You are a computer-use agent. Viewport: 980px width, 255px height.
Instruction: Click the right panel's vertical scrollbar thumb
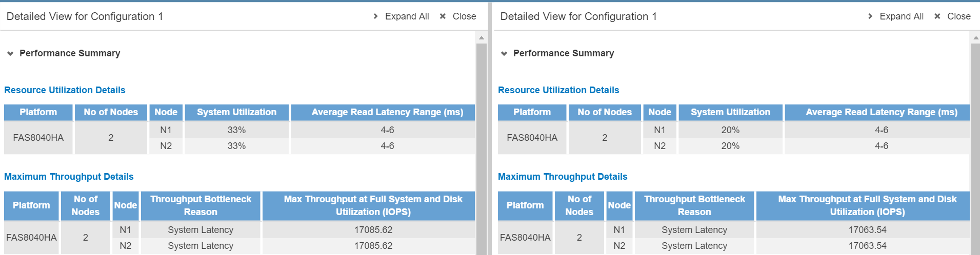pyautogui.click(x=975, y=148)
